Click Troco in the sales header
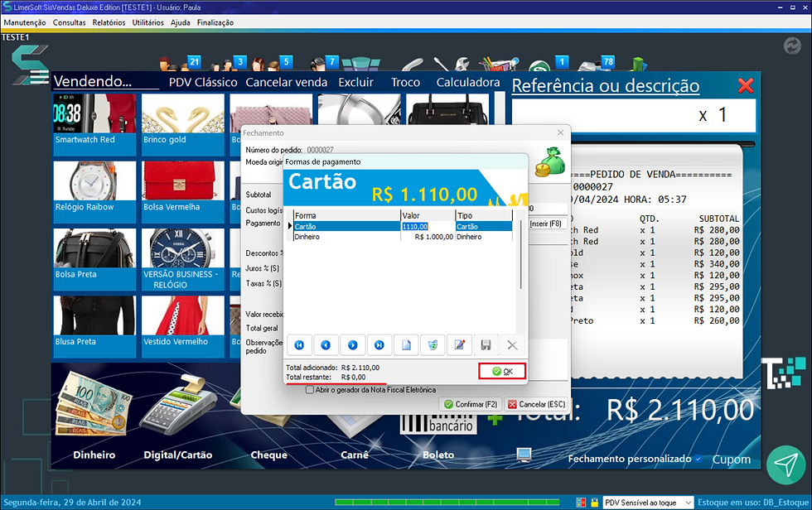This screenshot has width=812, height=510. click(405, 82)
